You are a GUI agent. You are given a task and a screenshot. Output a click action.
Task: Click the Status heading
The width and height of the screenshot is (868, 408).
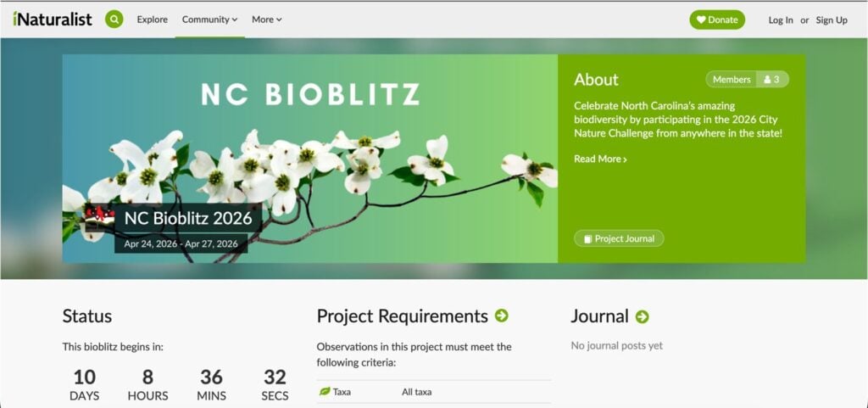87,316
